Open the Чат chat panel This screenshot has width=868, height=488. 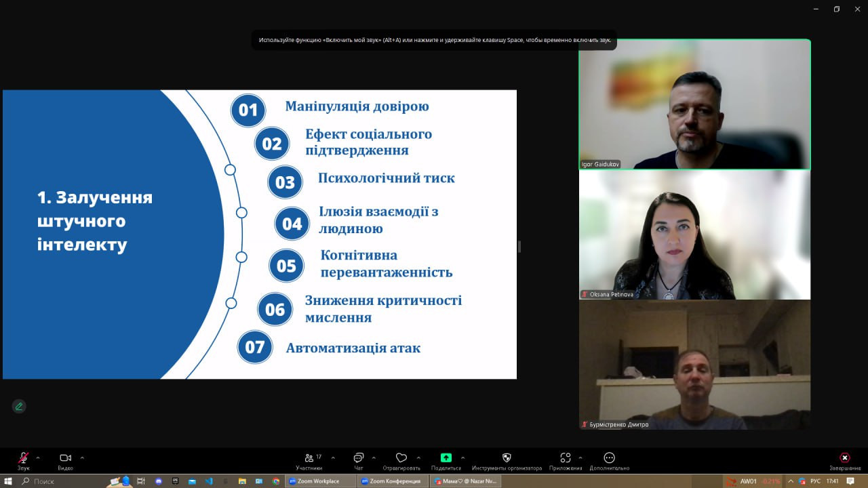point(358,461)
